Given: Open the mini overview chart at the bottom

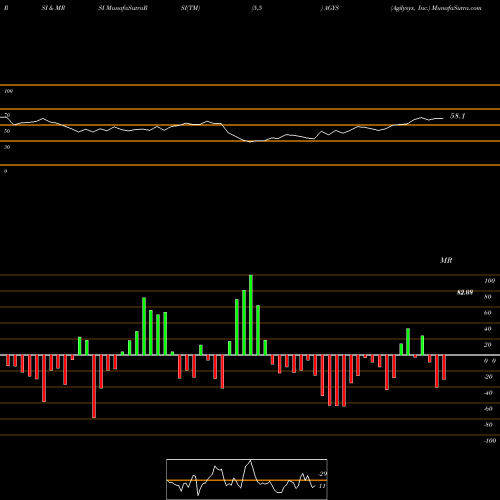Looking at the screenshot, I should tap(247, 479).
